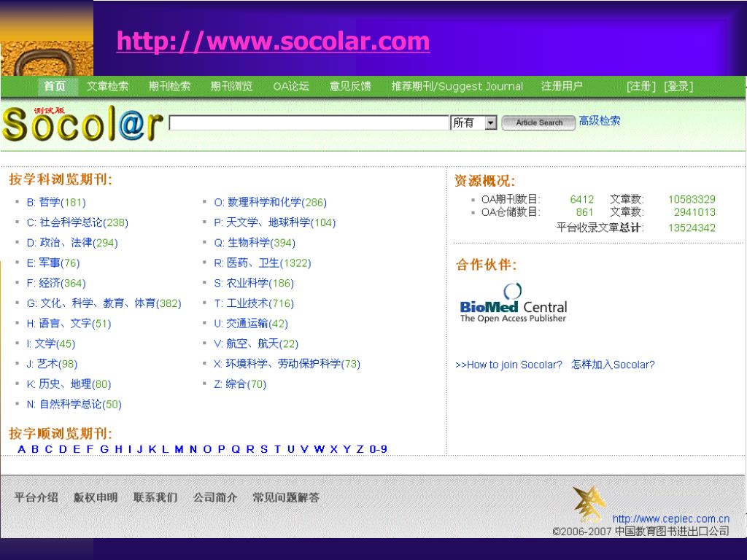Browse category B: 哲学(181)

(56, 203)
